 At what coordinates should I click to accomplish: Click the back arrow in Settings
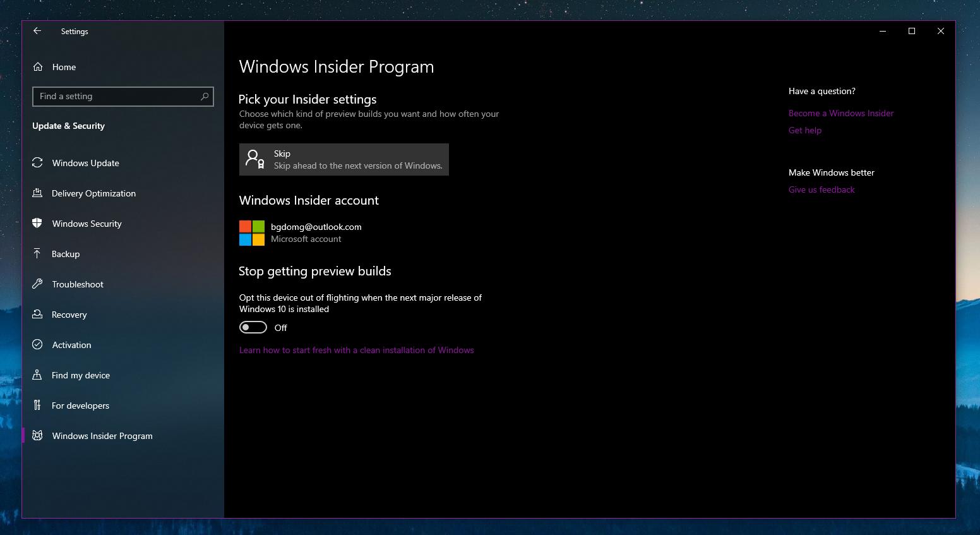(37, 31)
